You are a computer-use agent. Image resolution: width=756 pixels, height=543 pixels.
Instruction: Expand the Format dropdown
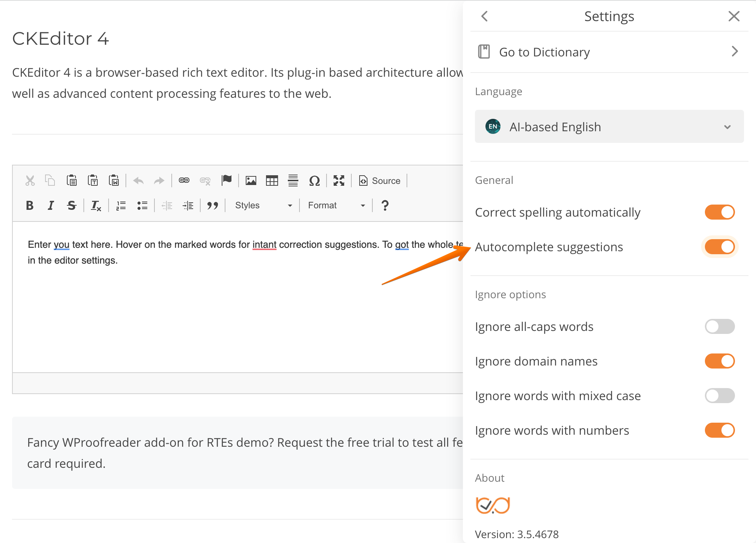[x=336, y=205]
